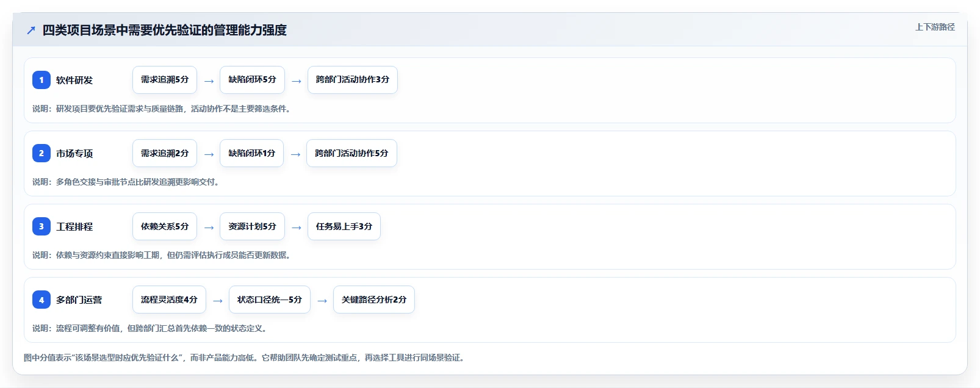Screen dimensions: 980x388
Task: Click the 软件研发 row label
Action: pos(74,81)
